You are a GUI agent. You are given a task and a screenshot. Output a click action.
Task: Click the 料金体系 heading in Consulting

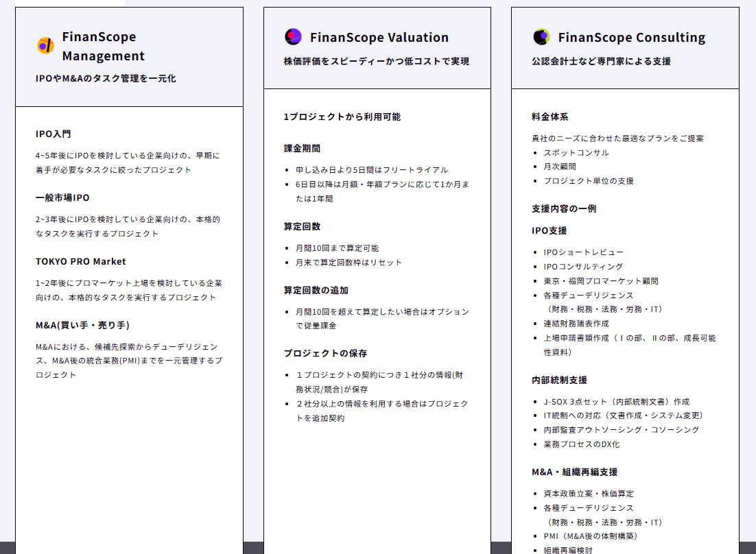(550, 117)
